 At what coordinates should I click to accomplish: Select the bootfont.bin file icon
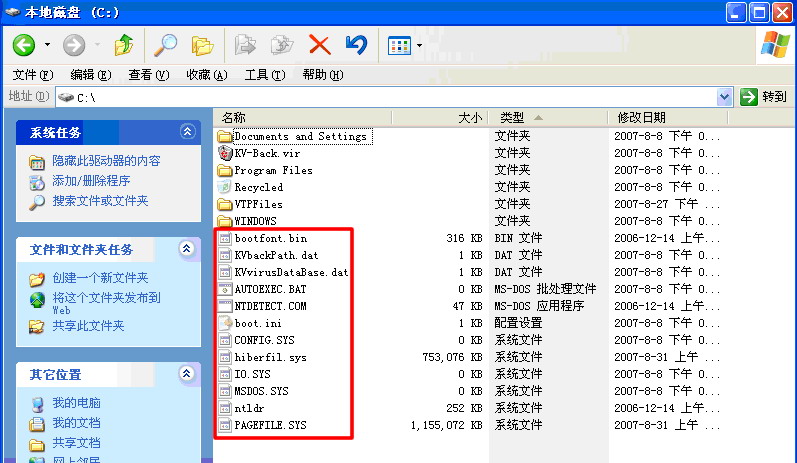coord(225,238)
